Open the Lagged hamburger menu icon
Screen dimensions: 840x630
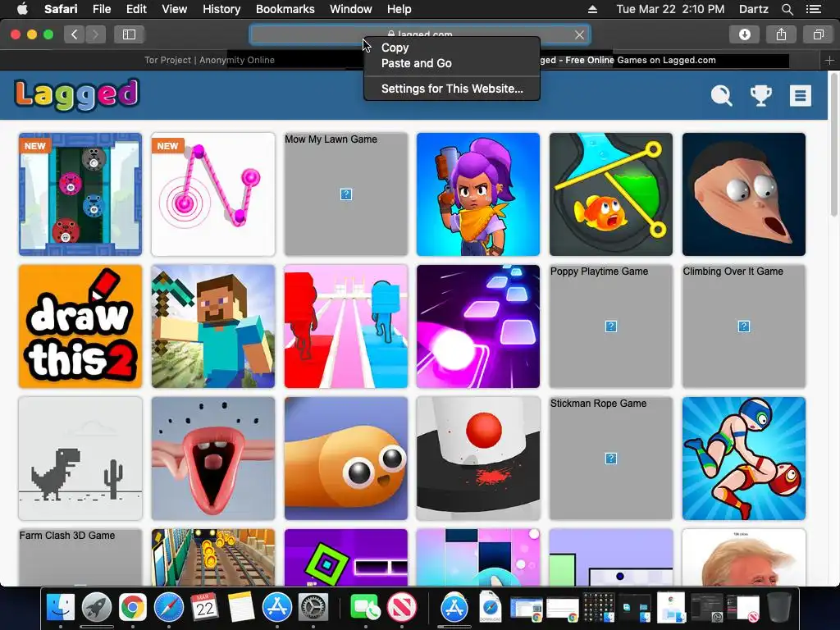tap(801, 96)
